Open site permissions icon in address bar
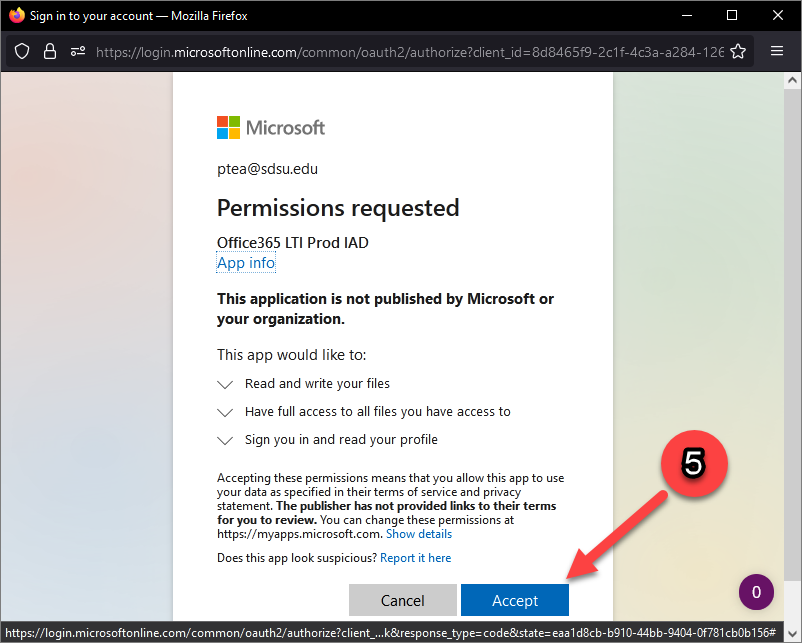Image resolution: width=802 pixels, height=643 pixels. [77, 51]
